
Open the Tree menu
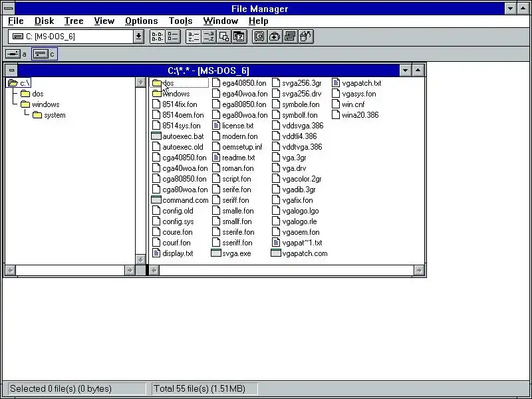coord(74,21)
